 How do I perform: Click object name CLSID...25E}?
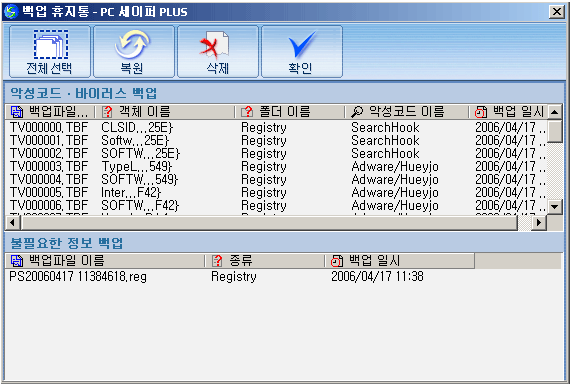click(x=137, y=127)
